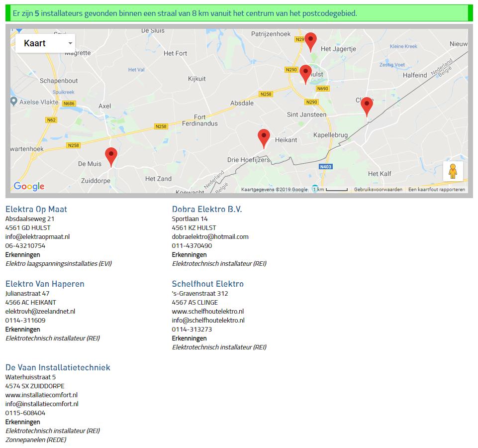This screenshot has width=478, height=448.
Task: Click Elektro laagspanningsinstallaties (EVI) text
Action: (x=59, y=264)
